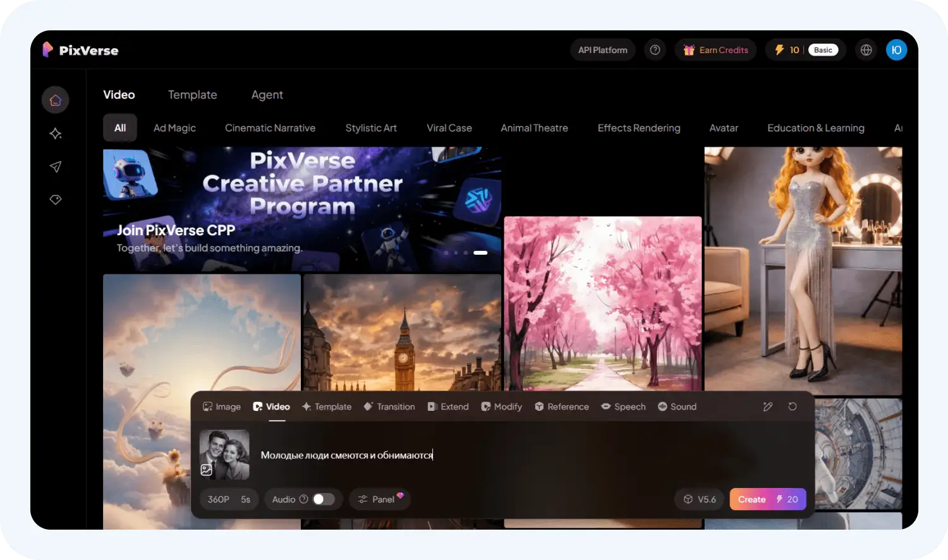Switch to the Template top tab
The image size is (948, 560).
tap(192, 95)
